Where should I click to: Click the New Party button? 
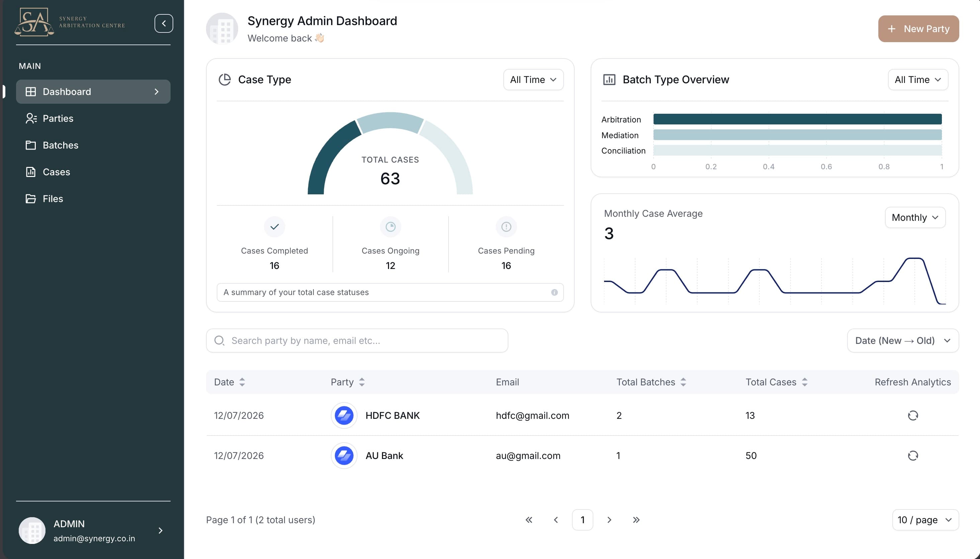point(918,29)
